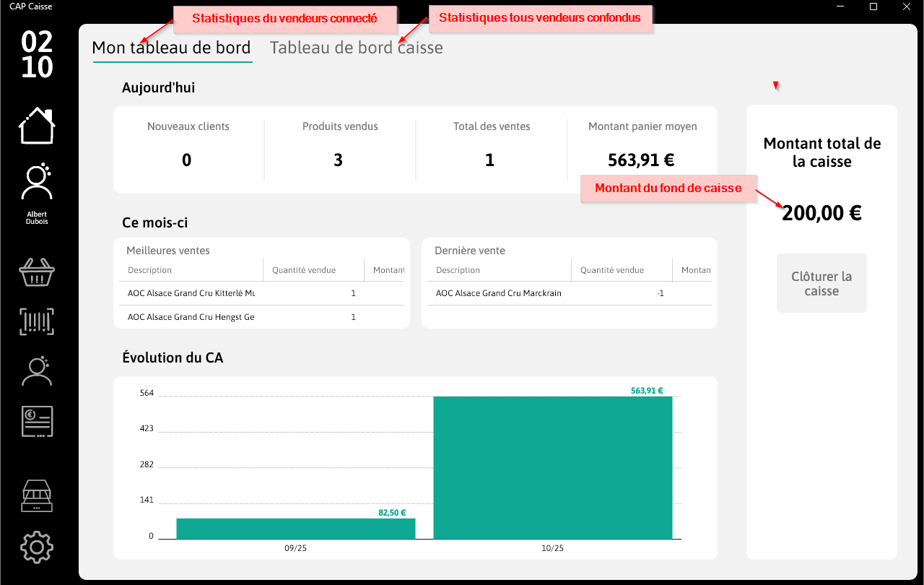This screenshot has width=924, height=585.
Task: Select AOC Alsace Grand Cru Marckrain row
Action: pyautogui.click(x=569, y=293)
